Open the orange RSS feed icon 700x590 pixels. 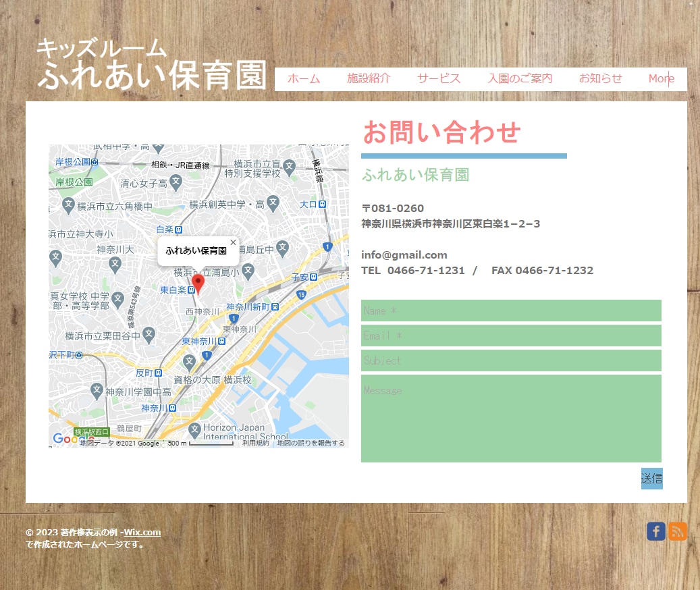678,531
